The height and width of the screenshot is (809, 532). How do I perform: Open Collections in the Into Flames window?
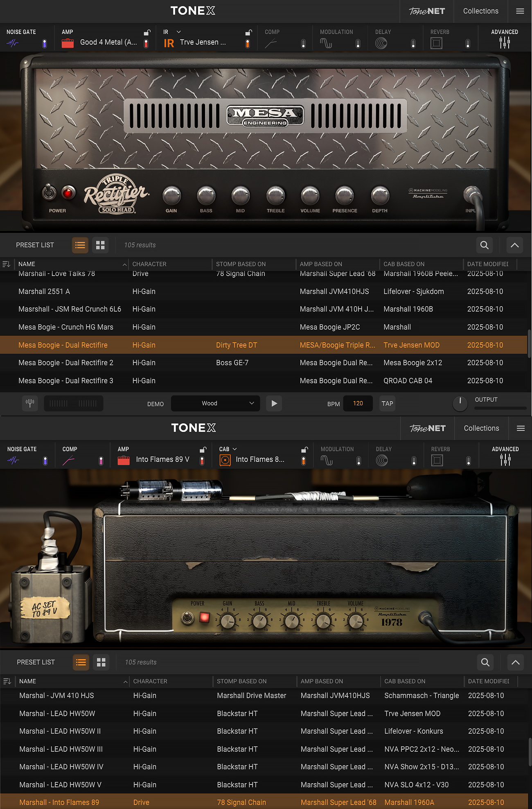pos(482,428)
